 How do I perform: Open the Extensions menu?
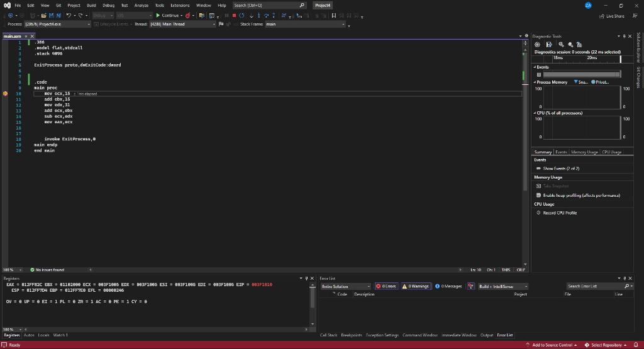pyautogui.click(x=180, y=5)
